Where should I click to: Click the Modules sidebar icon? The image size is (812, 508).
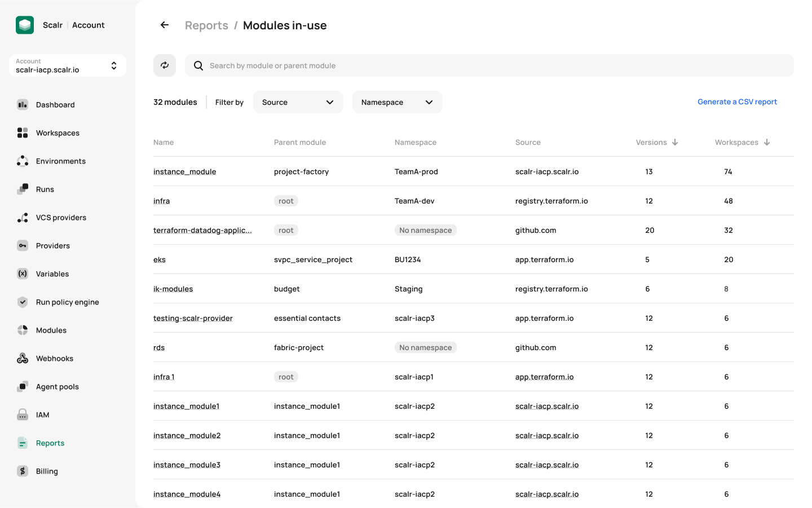(x=23, y=330)
